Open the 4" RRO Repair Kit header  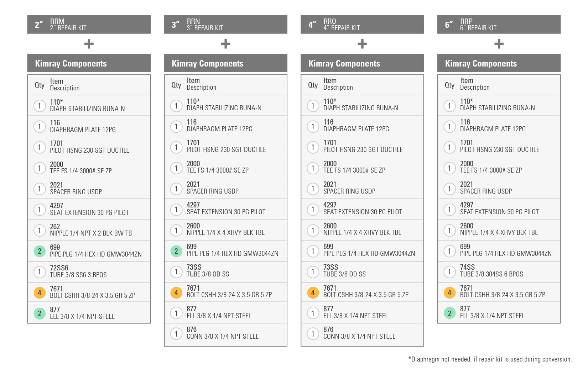coord(362,25)
